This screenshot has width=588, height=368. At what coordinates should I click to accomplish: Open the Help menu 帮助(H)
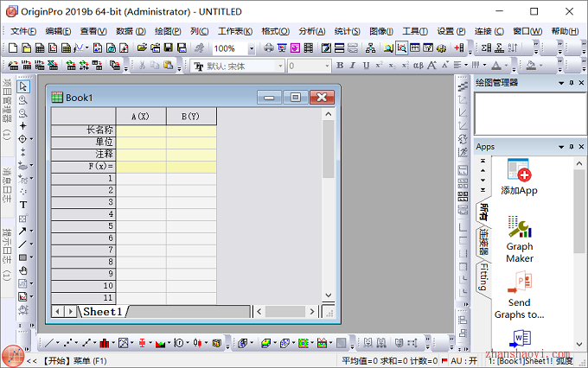point(565,31)
